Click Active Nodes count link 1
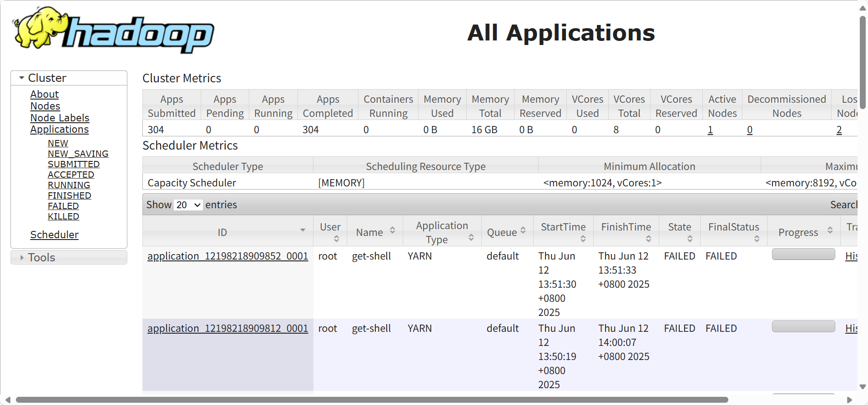868x405 pixels. click(710, 130)
